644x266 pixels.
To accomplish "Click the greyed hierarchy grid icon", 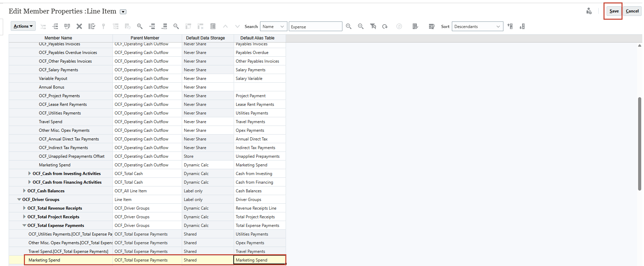I will (x=116, y=26).
